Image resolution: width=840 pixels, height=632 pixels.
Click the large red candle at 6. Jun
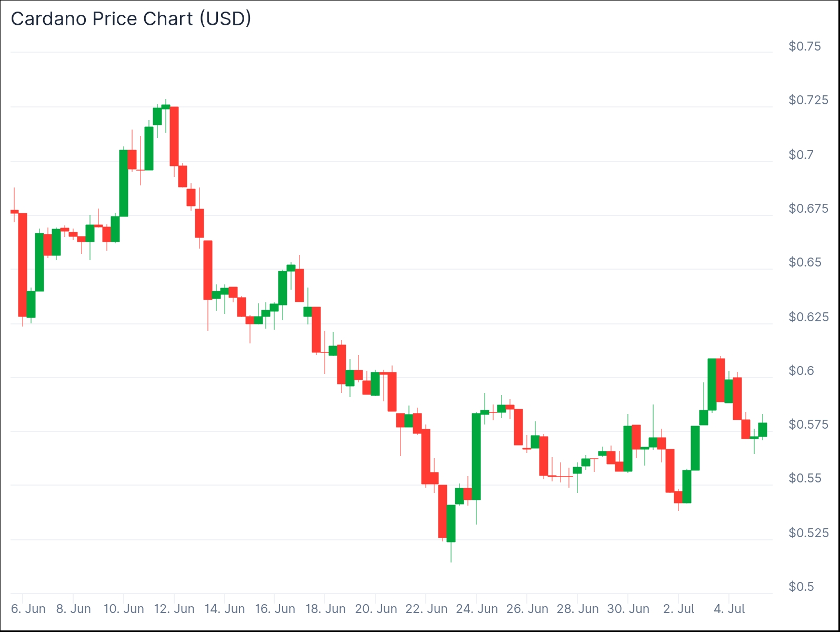pos(23,265)
